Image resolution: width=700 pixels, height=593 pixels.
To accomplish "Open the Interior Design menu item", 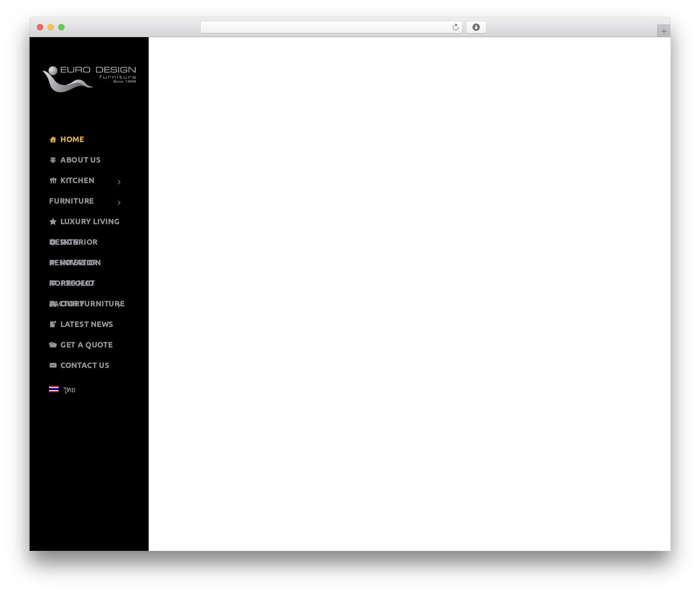I will (73, 242).
